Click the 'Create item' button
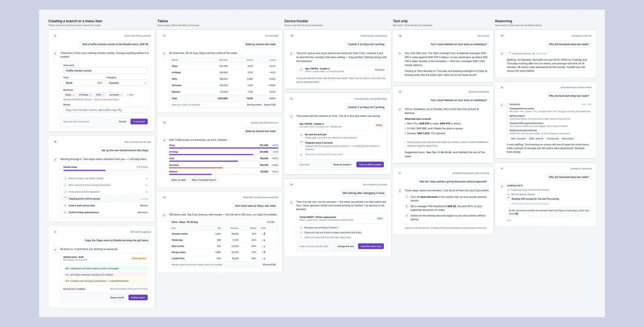The width and height of the screenshot is (644, 327). (139, 121)
